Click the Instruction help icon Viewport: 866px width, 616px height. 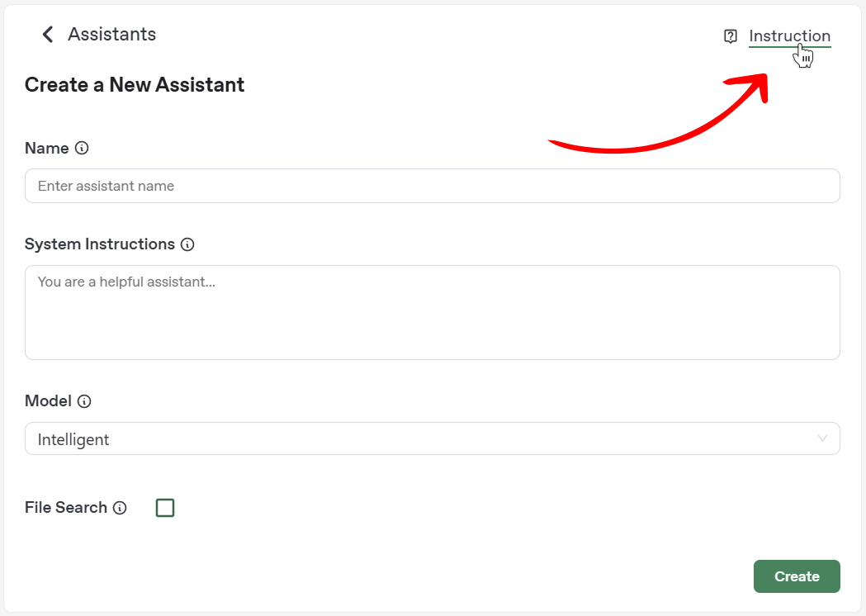(730, 36)
